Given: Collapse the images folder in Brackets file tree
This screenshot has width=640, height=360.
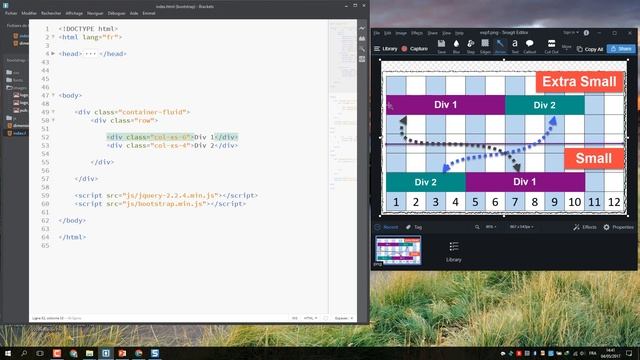Looking at the screenshot, I should coord(17,87).
